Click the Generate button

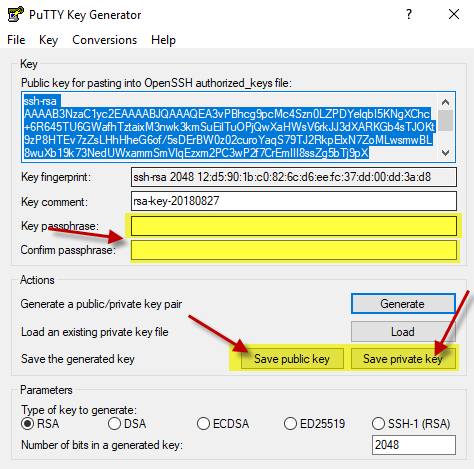coord(403,304)
